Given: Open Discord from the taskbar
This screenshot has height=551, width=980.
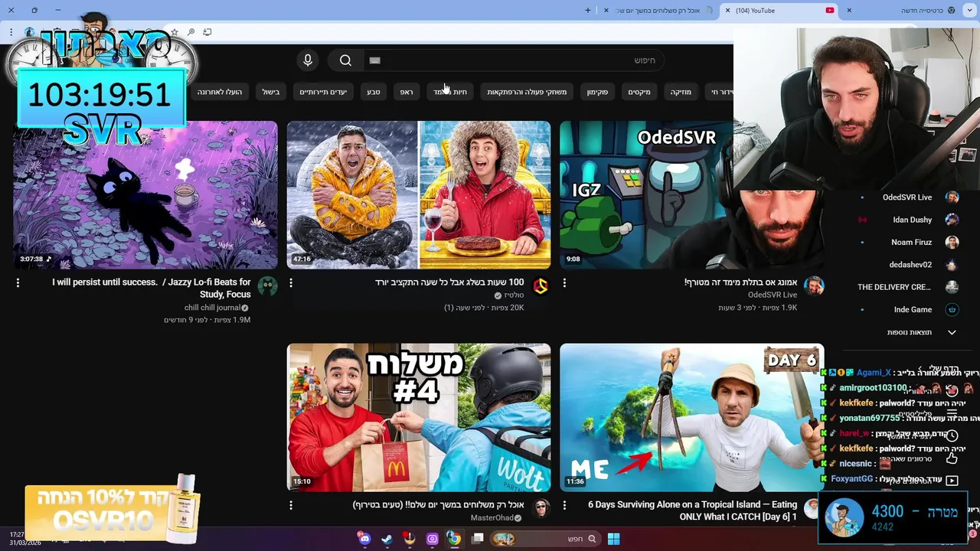Looking at the screenshot, I should [364, 539].
